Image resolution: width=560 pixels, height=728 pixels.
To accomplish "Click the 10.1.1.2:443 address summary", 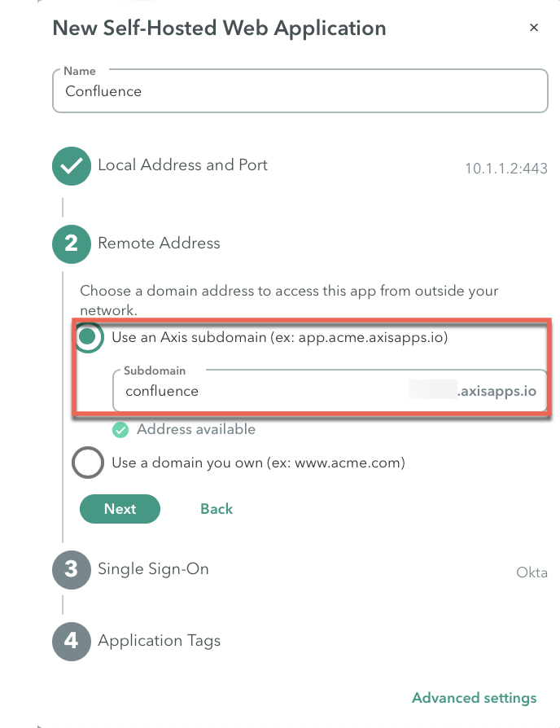I will click(x=506, y=168).
